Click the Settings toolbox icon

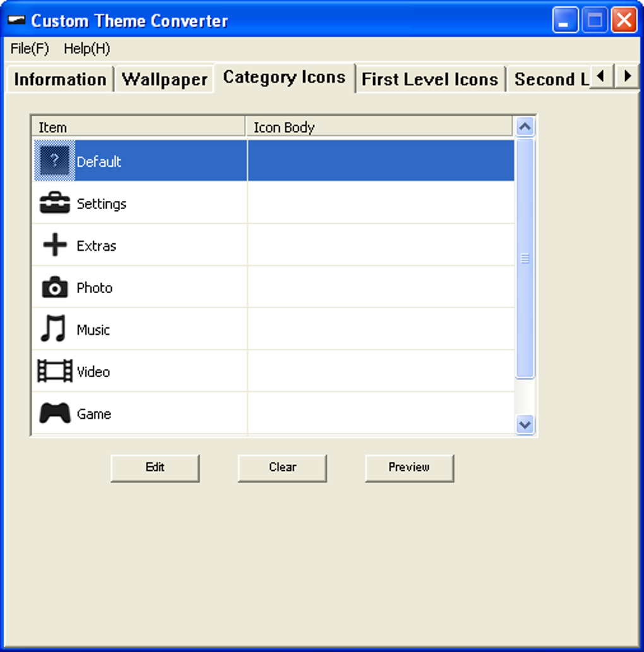click(55, 203)
